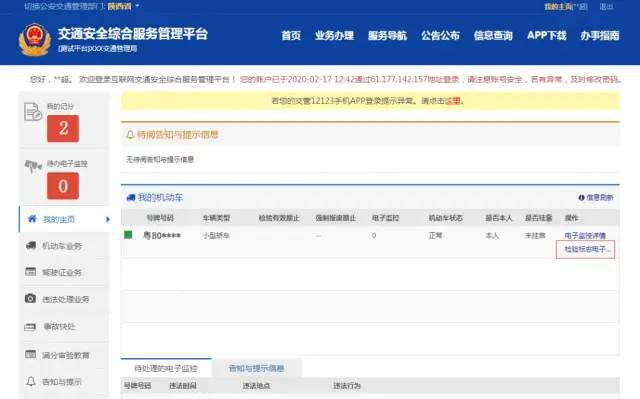This screenshot has height=399, width=640.
Task: Click the 这里 link in yellow banner
Action: [x=453, y=101]
